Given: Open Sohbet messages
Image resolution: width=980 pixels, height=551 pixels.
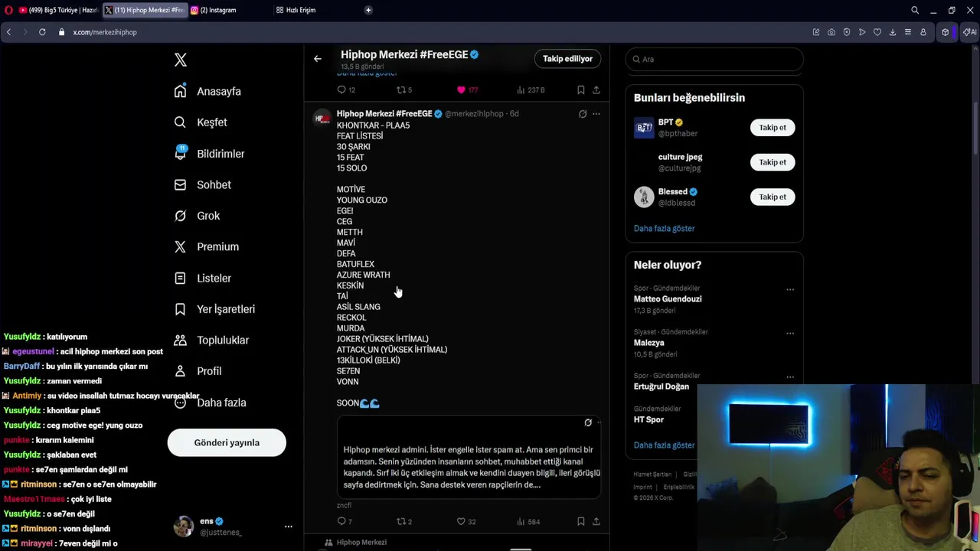Looking at the screenshot, I should click(202, 184).
